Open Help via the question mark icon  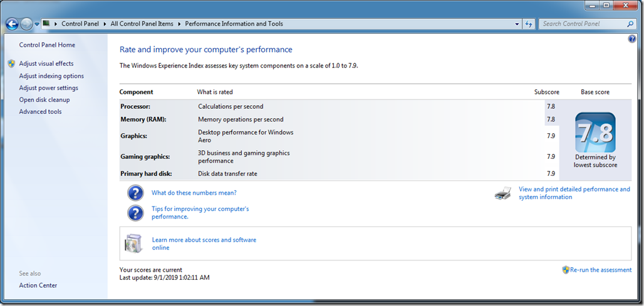(631, 39)
